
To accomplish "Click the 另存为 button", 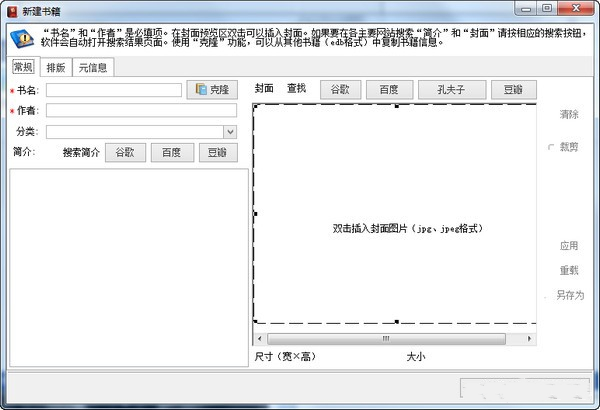I will [570, 295].
